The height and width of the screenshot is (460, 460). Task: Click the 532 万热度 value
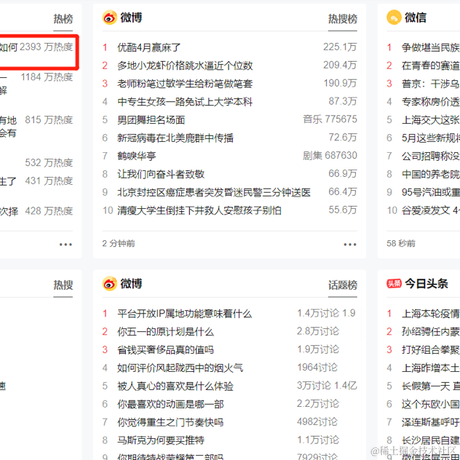point(49,163)
